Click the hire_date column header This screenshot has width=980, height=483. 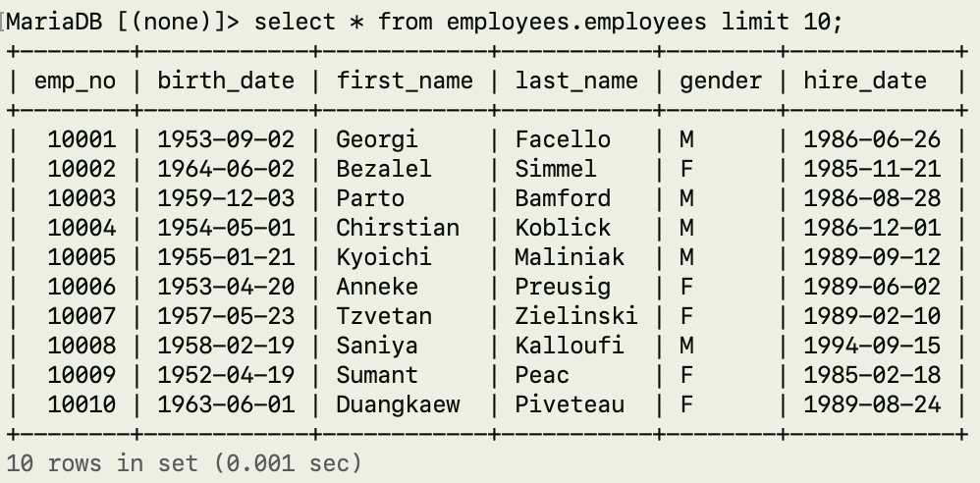(x=865, y=80)
